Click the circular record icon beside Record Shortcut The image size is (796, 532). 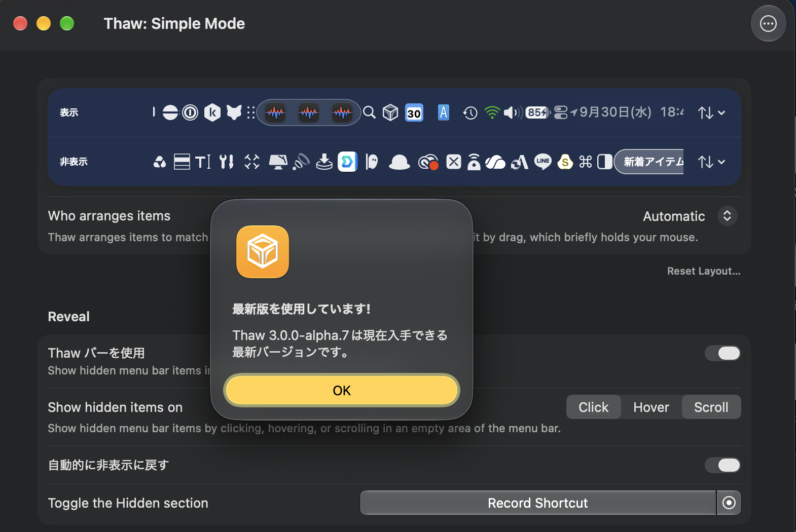729,503
